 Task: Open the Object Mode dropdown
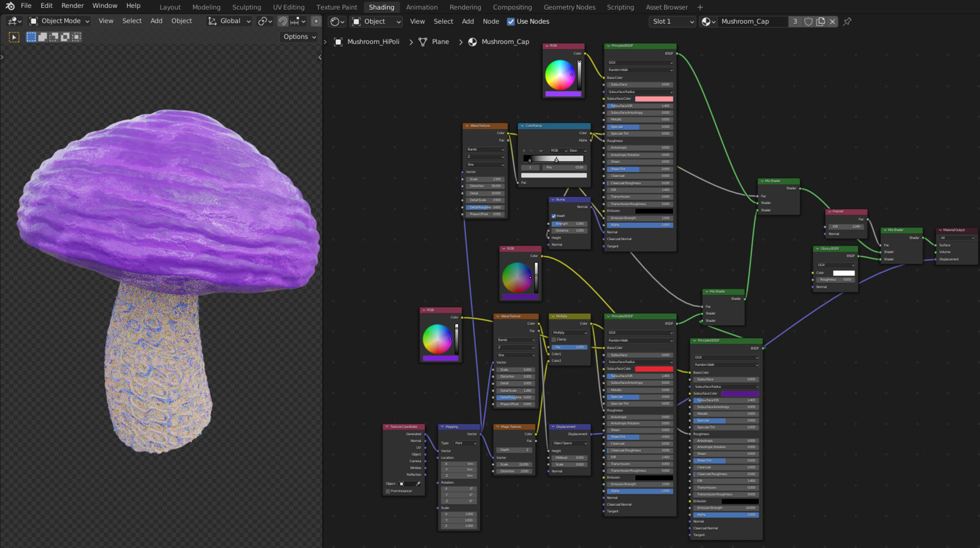(x=59, y=21)
